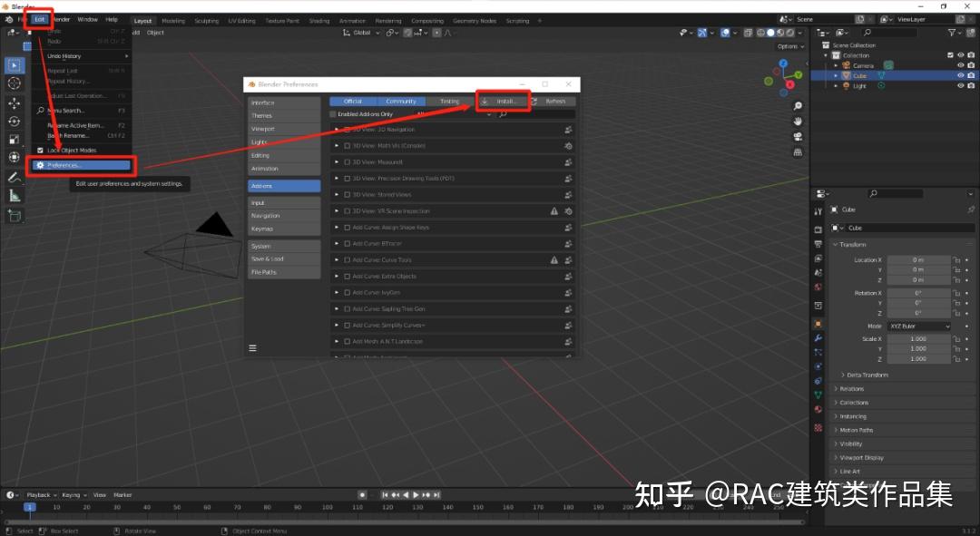Toggle X-ray view in viewport header
Image resolution: width=980 pixels, height=536 pixels.
click(x=748, y=33)
